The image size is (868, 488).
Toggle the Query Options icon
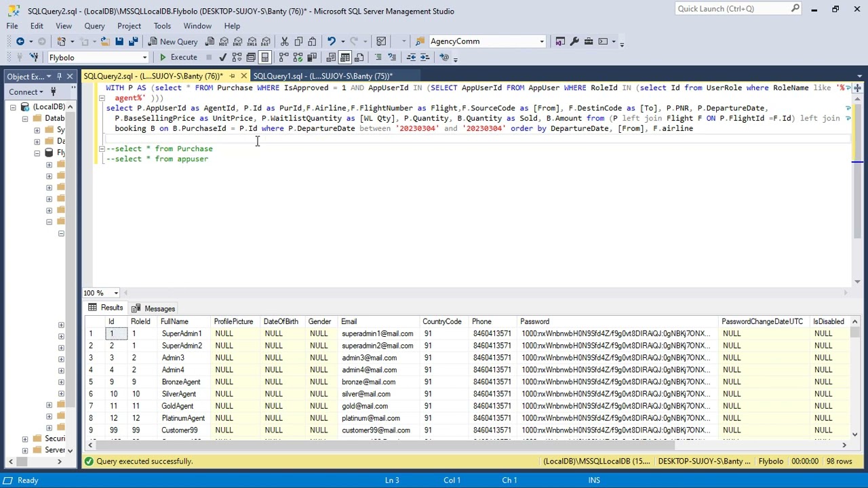[x=251, y=58]
